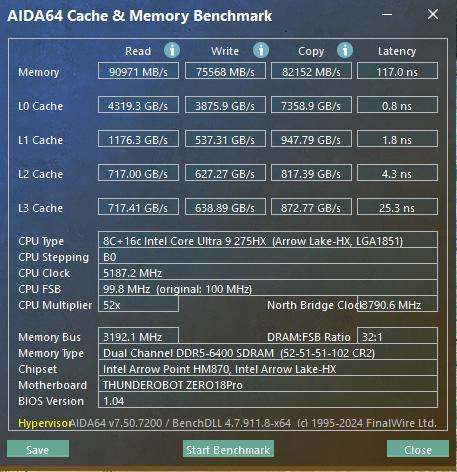Close window with the X icon
The image size is (457, 472).
pos(433,14)
